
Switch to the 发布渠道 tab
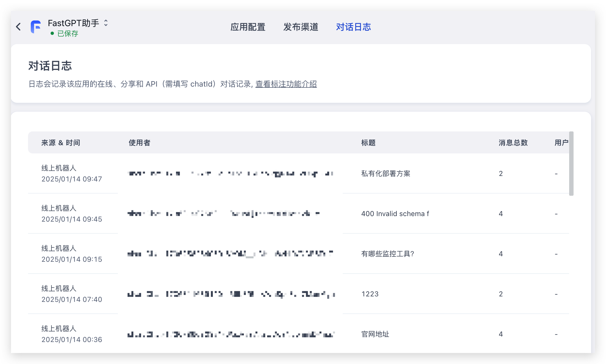pos(301,27)
